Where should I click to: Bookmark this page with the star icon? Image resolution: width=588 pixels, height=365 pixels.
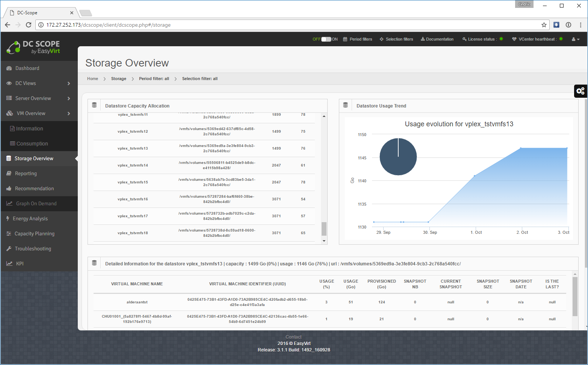544,25
